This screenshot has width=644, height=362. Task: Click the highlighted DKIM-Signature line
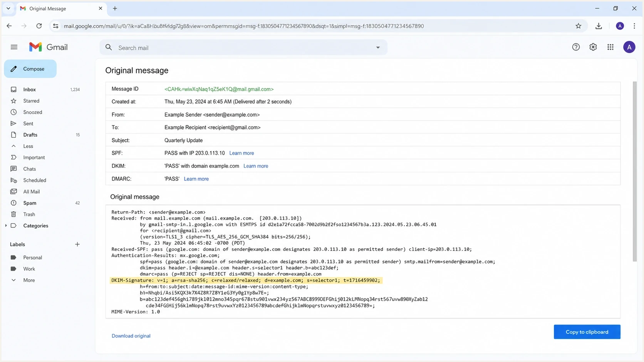pyautogui.click(x=246, y=280)
